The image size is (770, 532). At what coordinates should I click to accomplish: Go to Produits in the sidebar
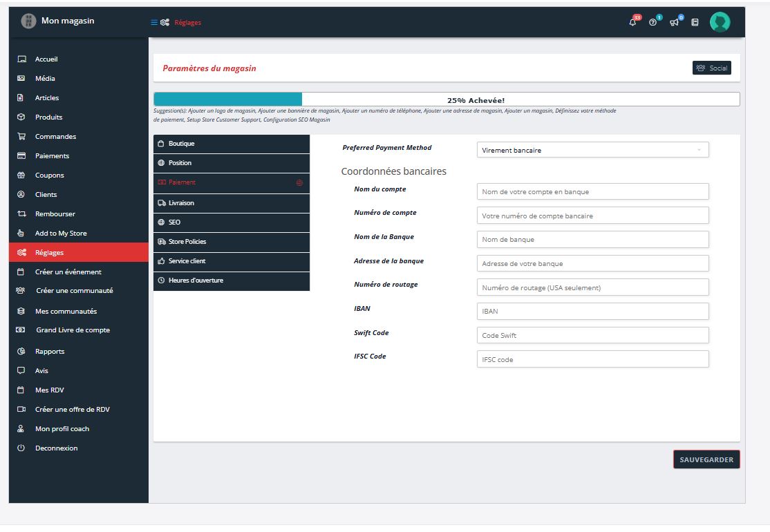point(48,117)
